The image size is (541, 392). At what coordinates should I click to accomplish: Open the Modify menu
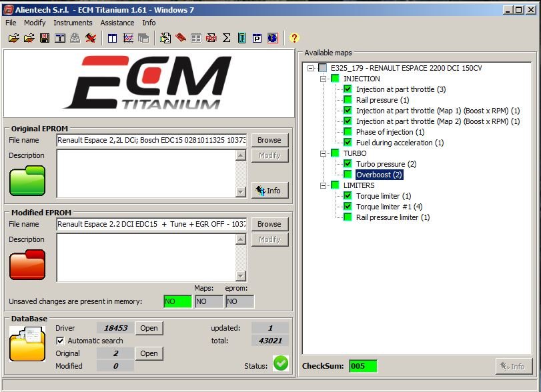[x=35, y=23]
